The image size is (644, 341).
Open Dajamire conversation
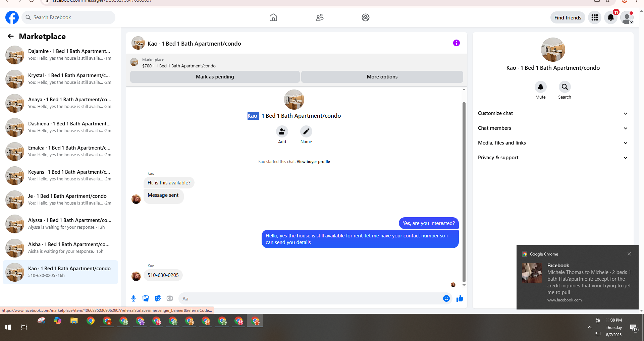coord(60,55)
